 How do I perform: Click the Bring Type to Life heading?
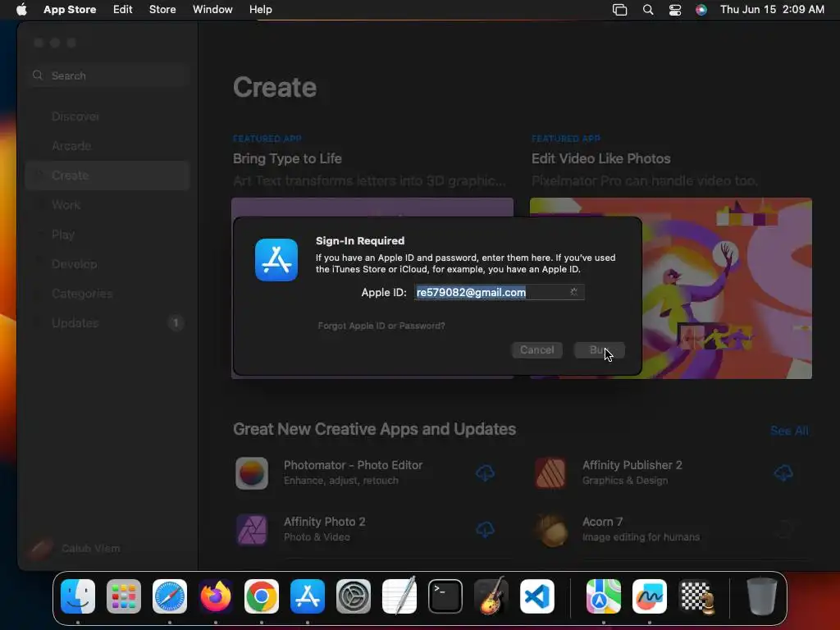coord(287,158)
